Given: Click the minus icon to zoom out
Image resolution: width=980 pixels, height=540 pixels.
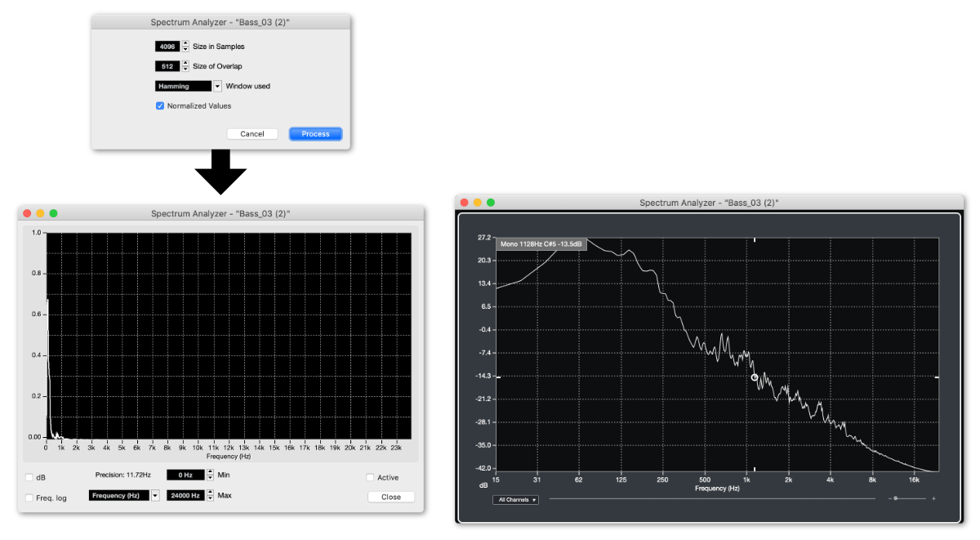Looking at the screenshot, I should [889, 498].
